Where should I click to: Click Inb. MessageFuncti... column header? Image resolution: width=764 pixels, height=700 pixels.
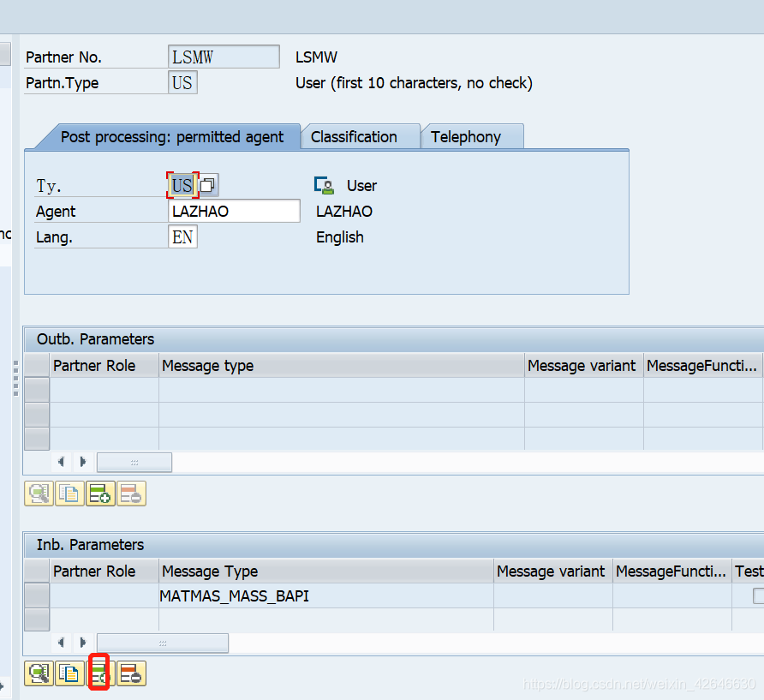pos(671,571)
